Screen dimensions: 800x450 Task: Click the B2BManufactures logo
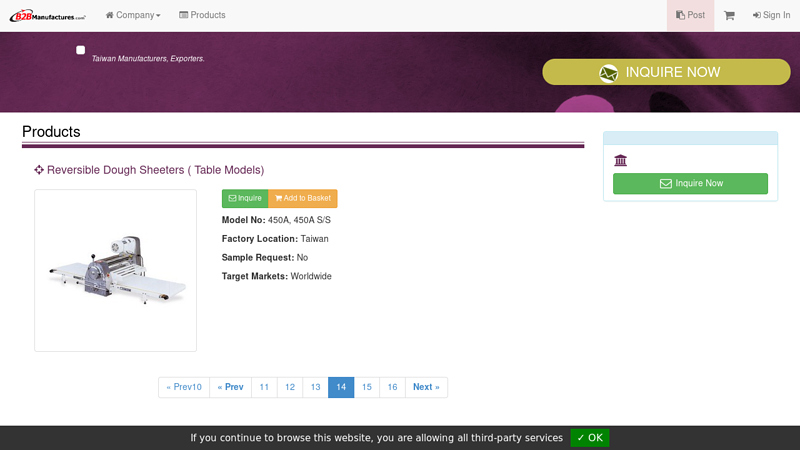(x=47, y=15)
